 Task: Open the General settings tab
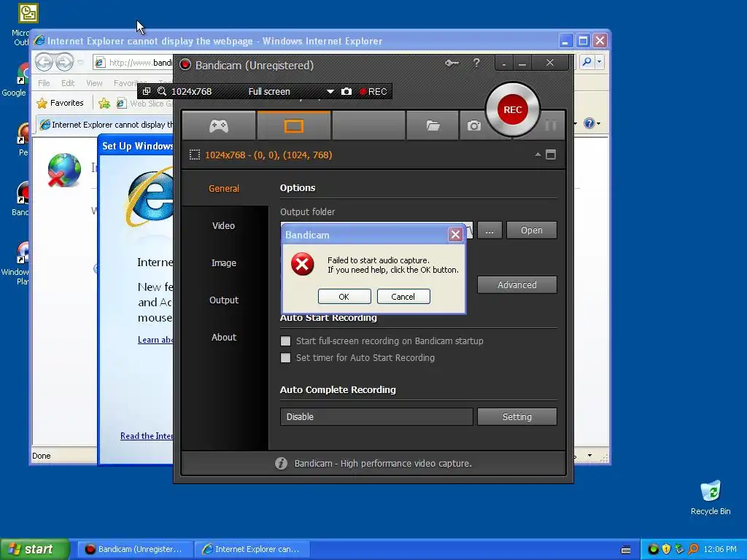click(x=224, y=188)
